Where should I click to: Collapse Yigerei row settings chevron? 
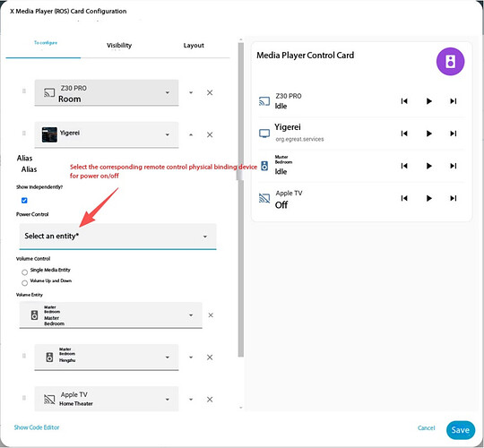pos(191,134)
